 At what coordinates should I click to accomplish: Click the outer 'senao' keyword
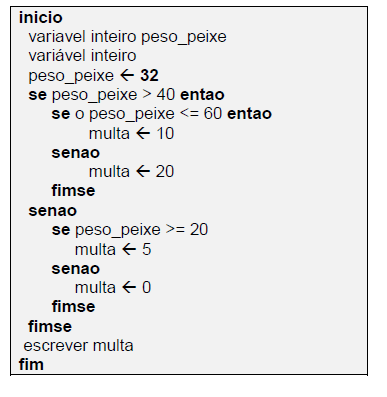[x=53, y=211]
